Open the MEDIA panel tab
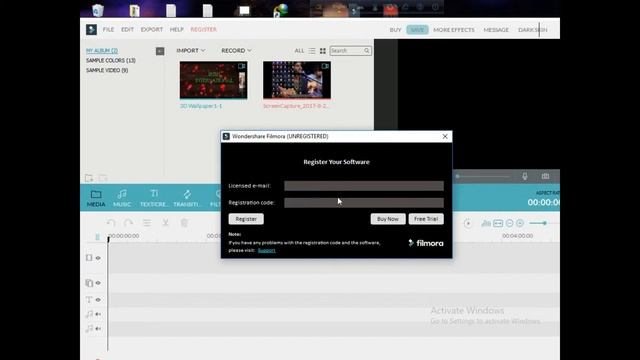The image size is (640, 360). pos(96,198)
